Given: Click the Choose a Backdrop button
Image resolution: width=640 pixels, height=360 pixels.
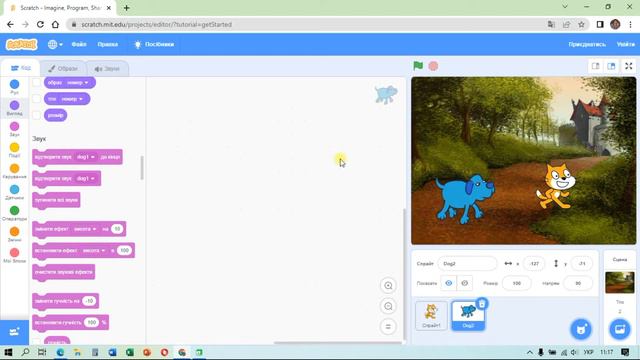Looking at the screenshot, I should (x=620, y=329).
